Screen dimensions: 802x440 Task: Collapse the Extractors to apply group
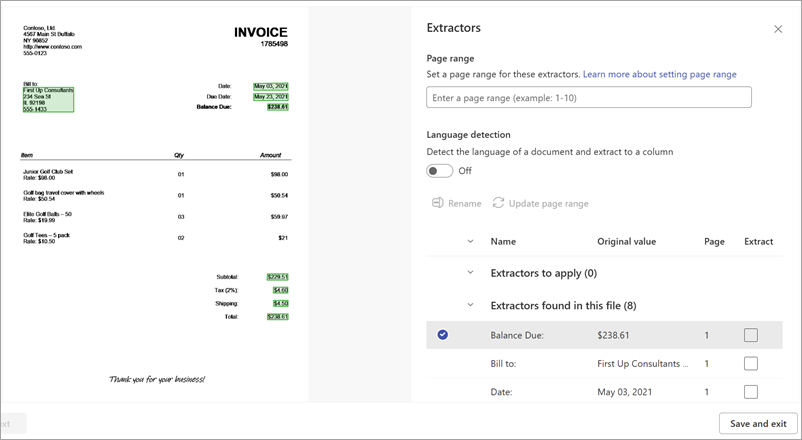click(x=470, y=273)
